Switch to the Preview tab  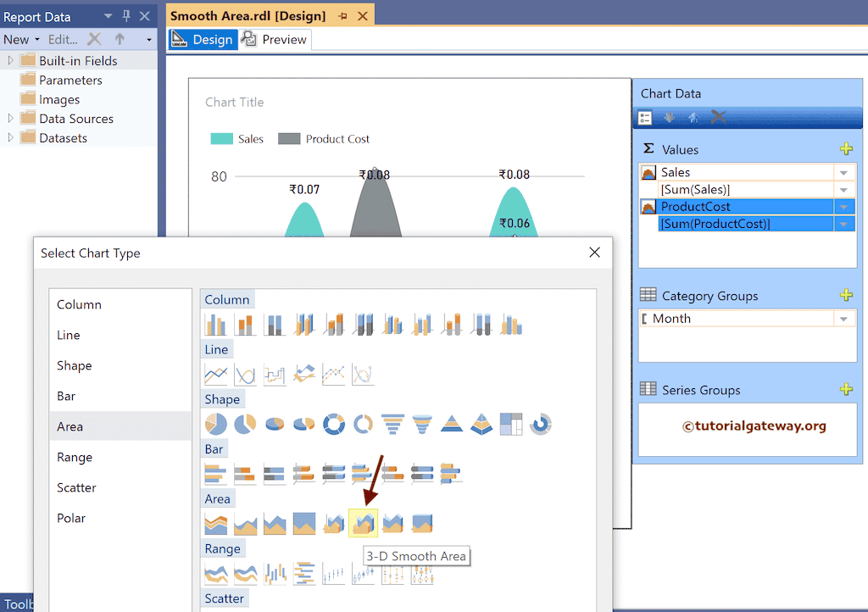point(275,39)
